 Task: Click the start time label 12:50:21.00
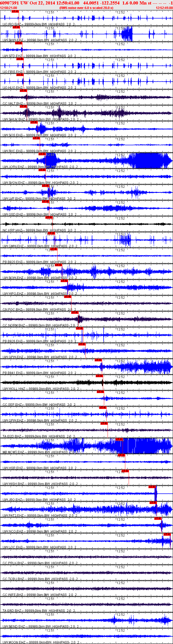point(9,8)
